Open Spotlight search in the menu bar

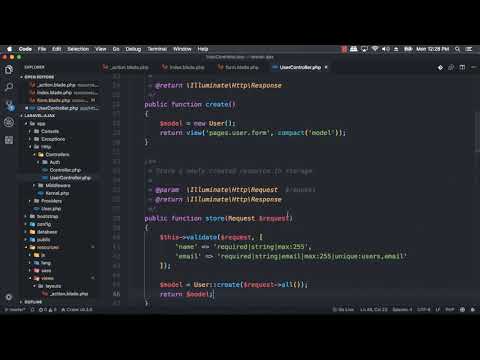(x=457, y=49)
